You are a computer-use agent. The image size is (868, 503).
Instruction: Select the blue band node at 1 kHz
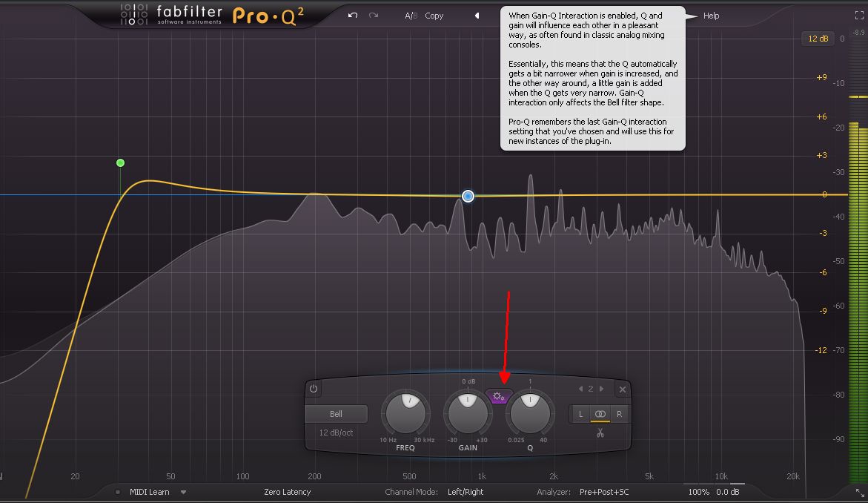(468, 196)
